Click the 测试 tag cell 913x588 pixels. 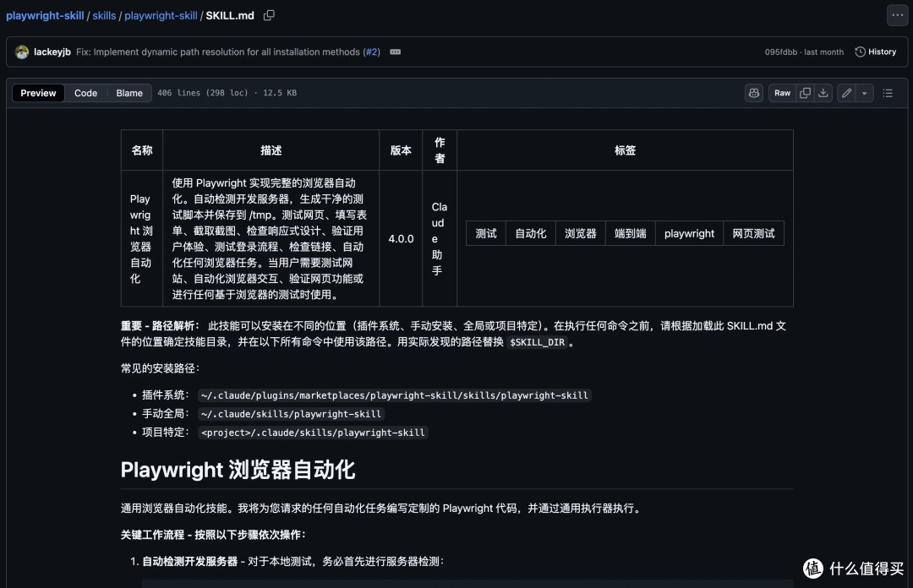pyautogui.click(x=486, y=233)
